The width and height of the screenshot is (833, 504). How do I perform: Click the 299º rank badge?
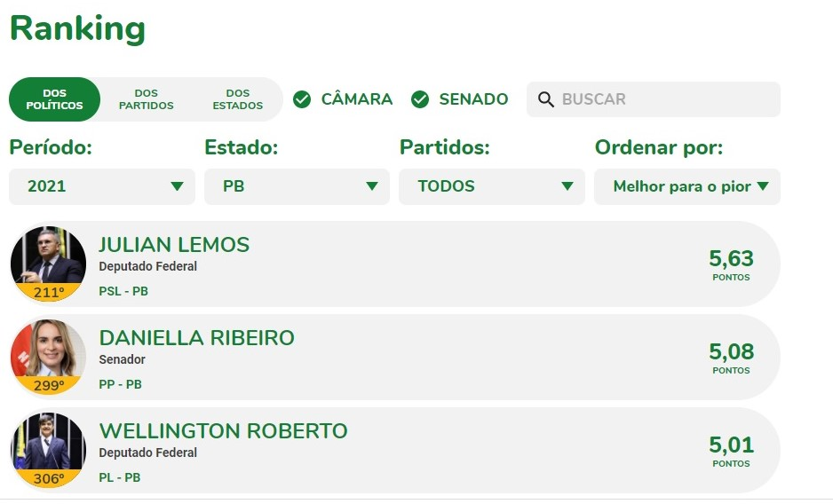(x=48, y=386)
